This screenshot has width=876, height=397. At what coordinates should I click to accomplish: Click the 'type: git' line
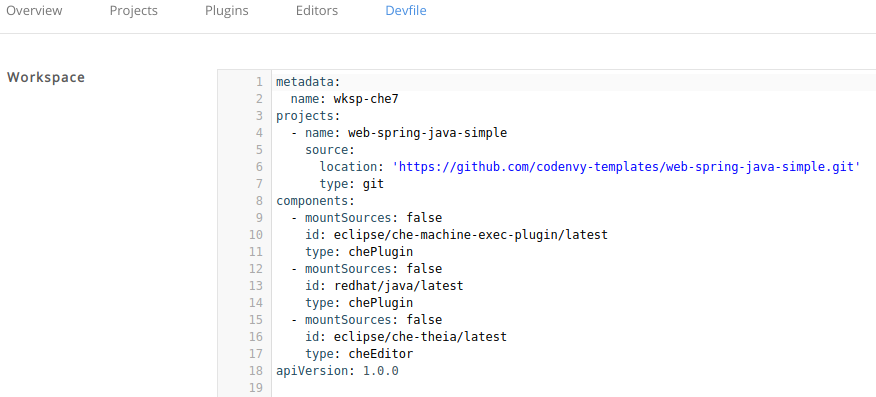(351, 184)
